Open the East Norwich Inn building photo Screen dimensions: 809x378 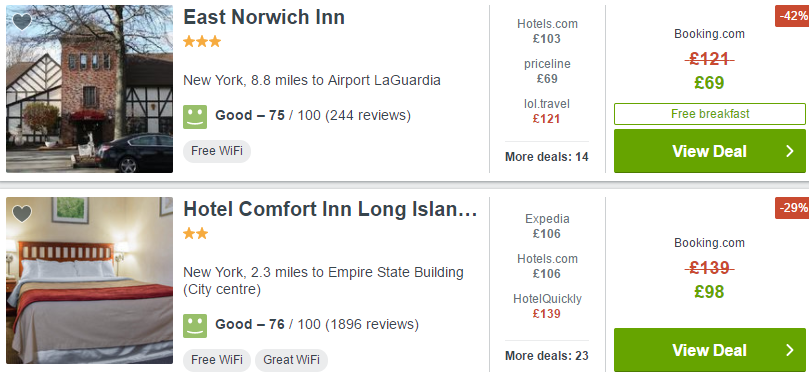(x=89, y=89)
